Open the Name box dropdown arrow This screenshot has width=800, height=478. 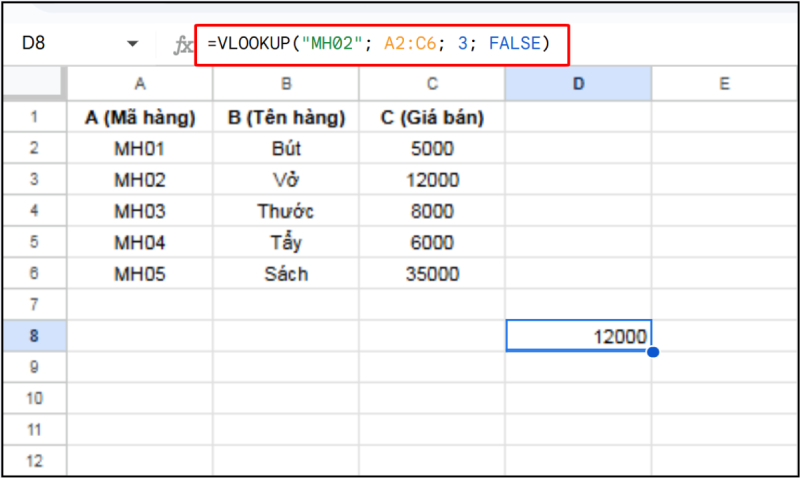click(133, 44)
